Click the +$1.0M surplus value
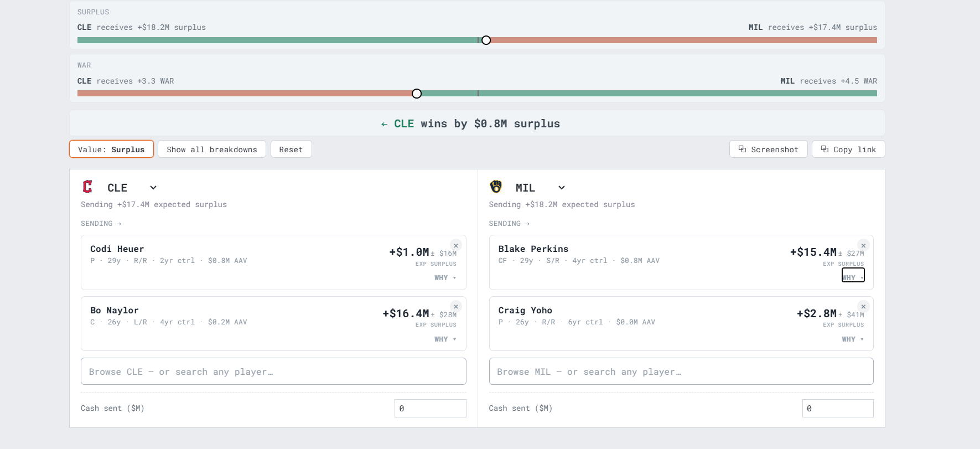980x449 pixels. pos(409,252)
